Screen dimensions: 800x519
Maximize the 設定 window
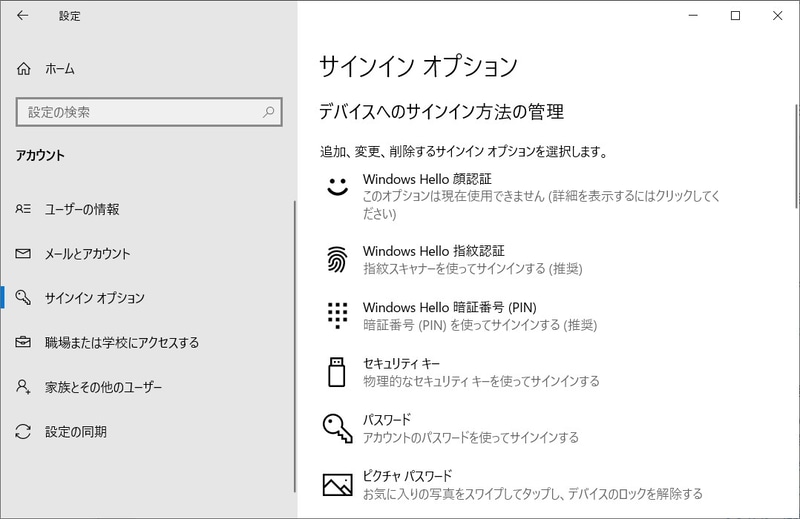click(735, 16)
